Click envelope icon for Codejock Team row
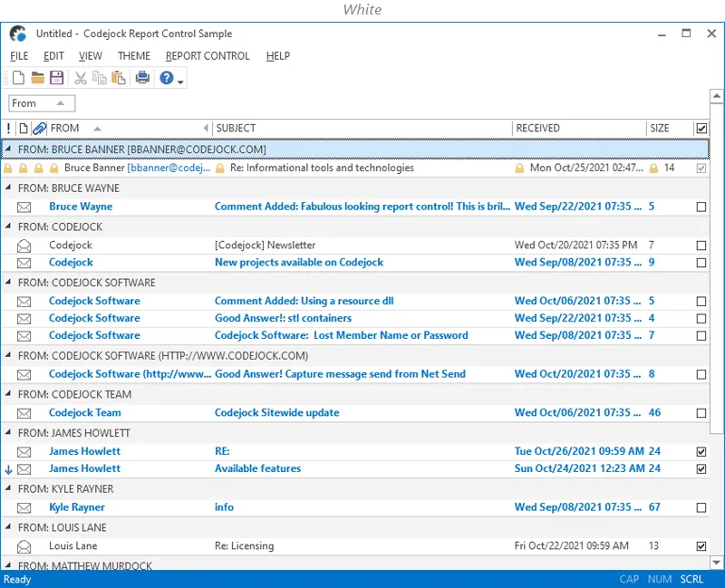Screen dimensions: 725x588 coord(24,413)
